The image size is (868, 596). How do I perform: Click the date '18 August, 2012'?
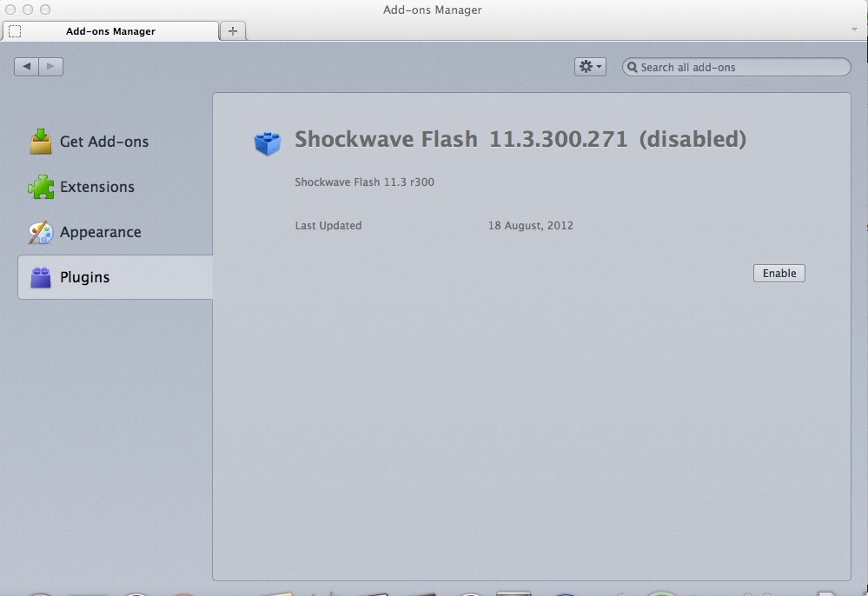[x=530, y=225]
